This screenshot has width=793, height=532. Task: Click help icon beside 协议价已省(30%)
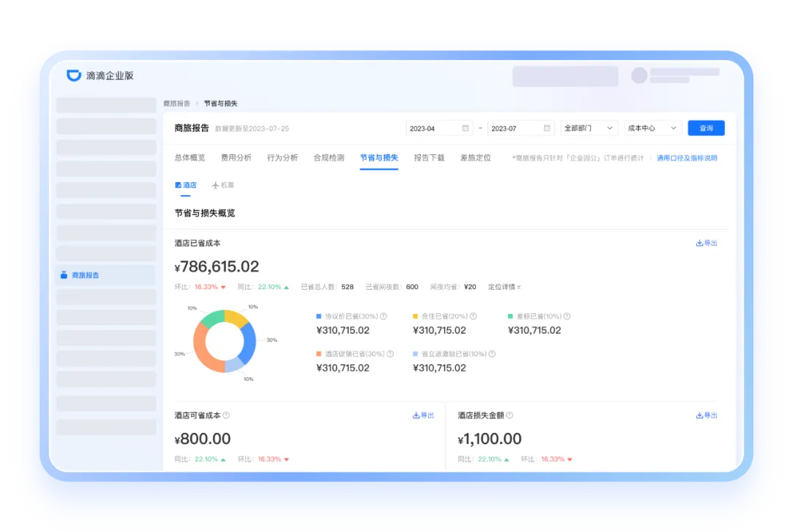pyautogui.click(x=384, y=316)
